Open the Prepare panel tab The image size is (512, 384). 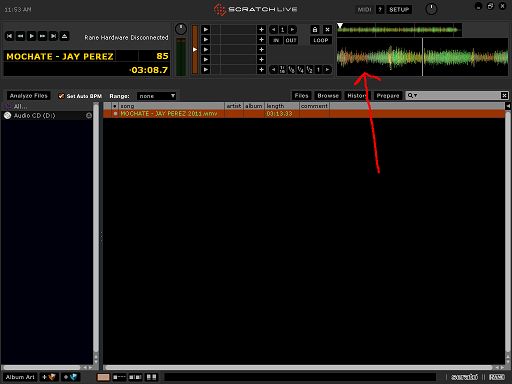pos(388,96)
